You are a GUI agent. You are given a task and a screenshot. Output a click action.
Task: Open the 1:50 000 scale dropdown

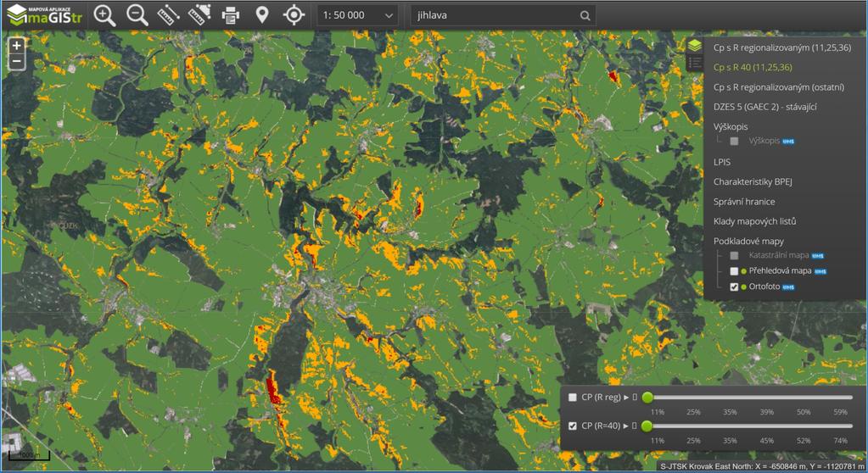coord(357,15)
